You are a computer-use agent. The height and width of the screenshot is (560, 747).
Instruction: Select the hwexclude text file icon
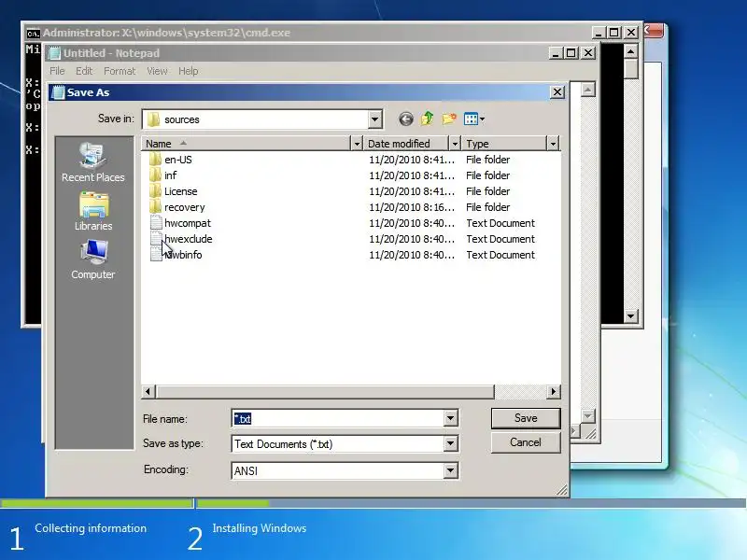click(156, 239)
